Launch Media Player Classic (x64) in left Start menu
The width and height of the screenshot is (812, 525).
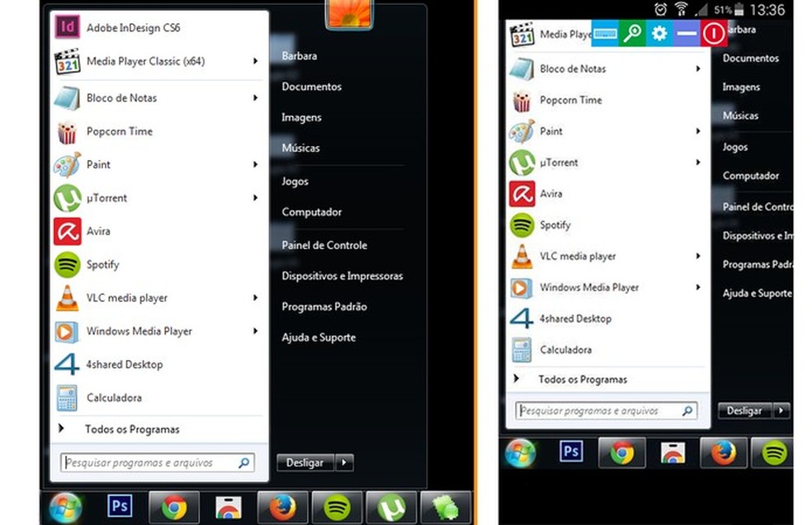tap(159, 61)
